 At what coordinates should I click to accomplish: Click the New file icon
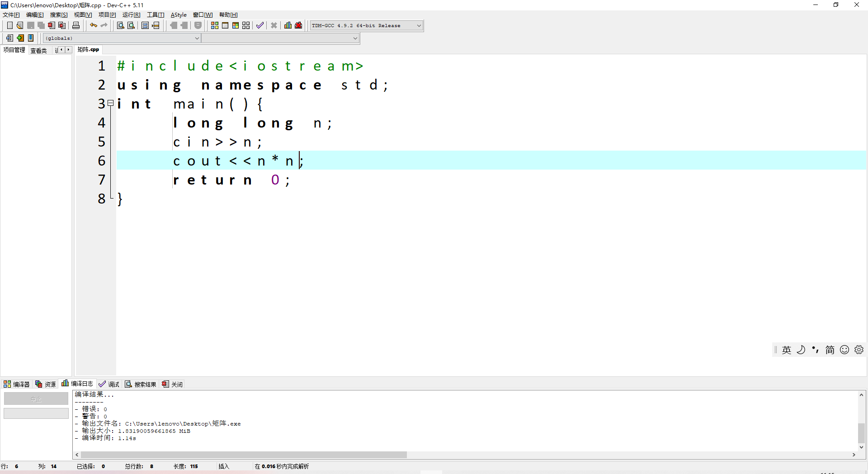click(x=9, y=25)
